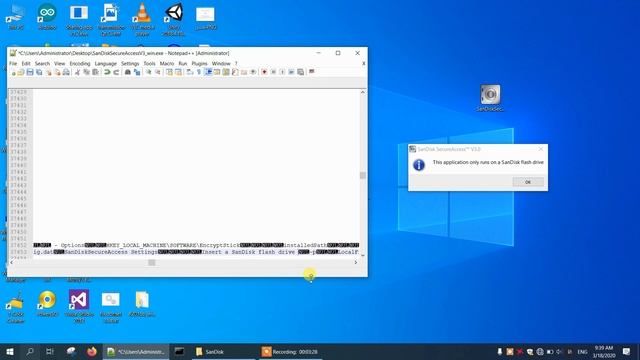Switch to the Recording taskbar button
Viewport: 640px width, 360px height.
291,351
